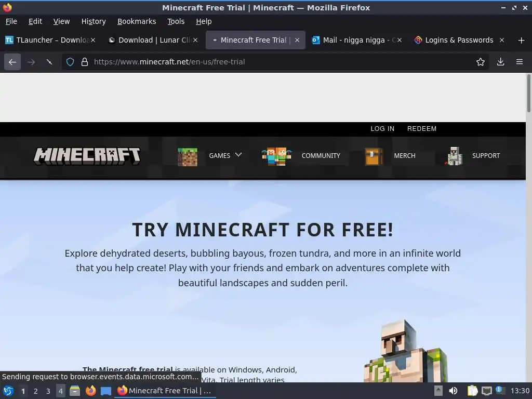Open the tracking protection shield icon
532x399 pixels.
(70, 62)
